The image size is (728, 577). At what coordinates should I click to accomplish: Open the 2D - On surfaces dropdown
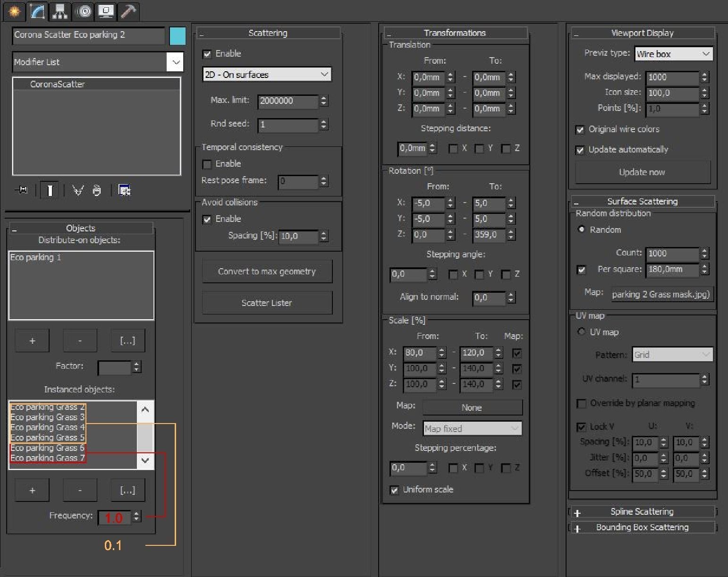point(267,75)
